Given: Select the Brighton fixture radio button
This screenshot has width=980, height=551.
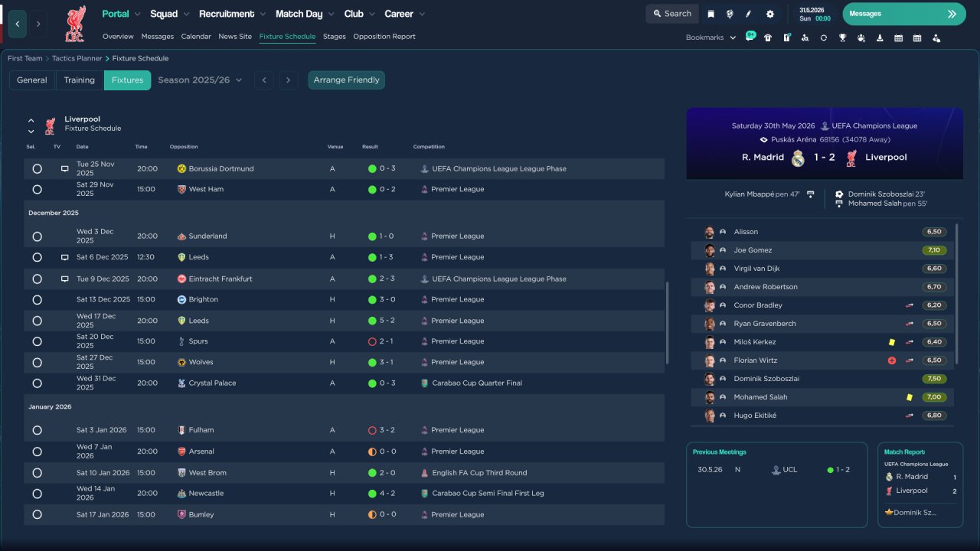Looking at the screenshot, I should [x=37, y=300].
